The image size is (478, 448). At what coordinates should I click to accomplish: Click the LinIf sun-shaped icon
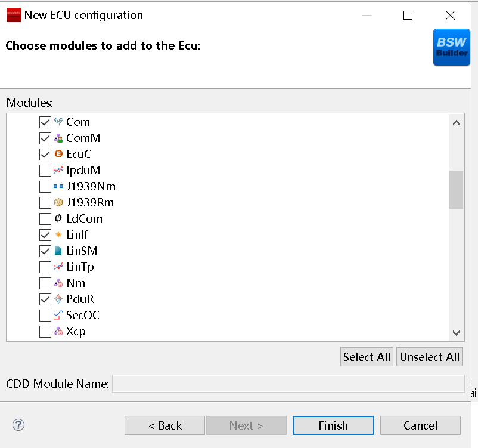click(x=58, y=234)
